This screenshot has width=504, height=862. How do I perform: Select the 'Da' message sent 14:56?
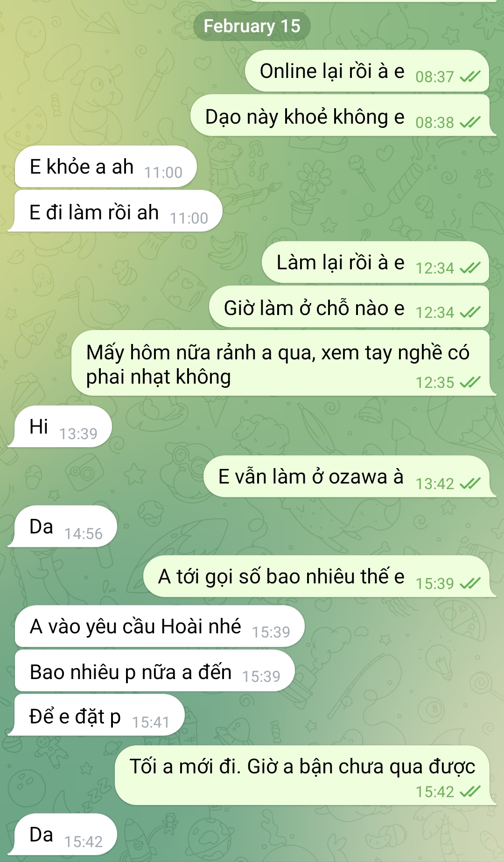(x=62, y=526)
